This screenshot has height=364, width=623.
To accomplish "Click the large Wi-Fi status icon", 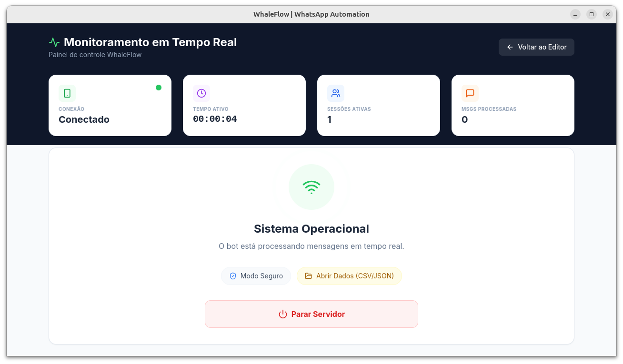I will (311, 187).
